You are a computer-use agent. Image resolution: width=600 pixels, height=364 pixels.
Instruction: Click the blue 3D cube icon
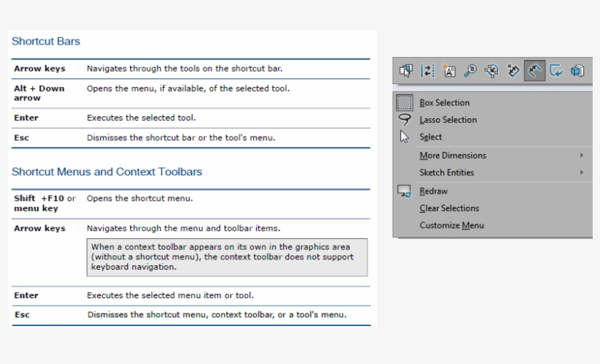(577, 71)
